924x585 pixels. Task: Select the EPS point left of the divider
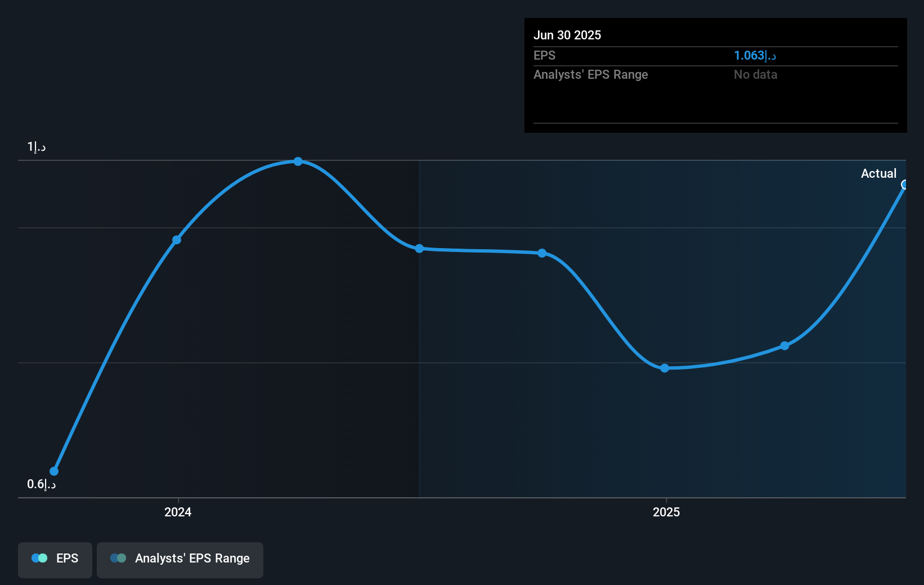click(x=419, y=249)
